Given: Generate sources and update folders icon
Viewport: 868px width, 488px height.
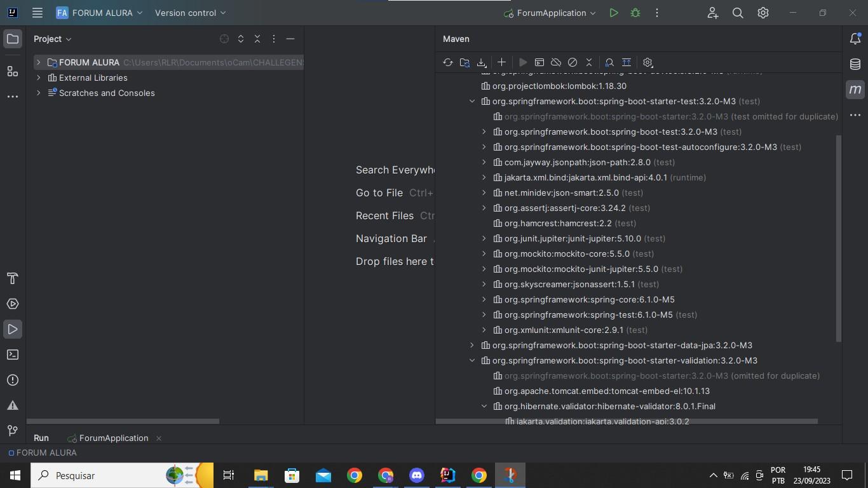Looking at the screenshot, I should tap(465, 62).
